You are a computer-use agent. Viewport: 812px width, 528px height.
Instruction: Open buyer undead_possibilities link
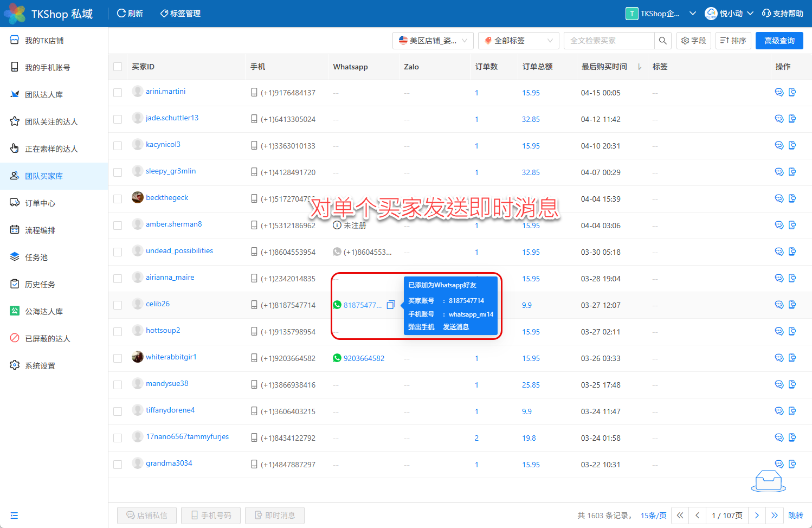(179, 250)
